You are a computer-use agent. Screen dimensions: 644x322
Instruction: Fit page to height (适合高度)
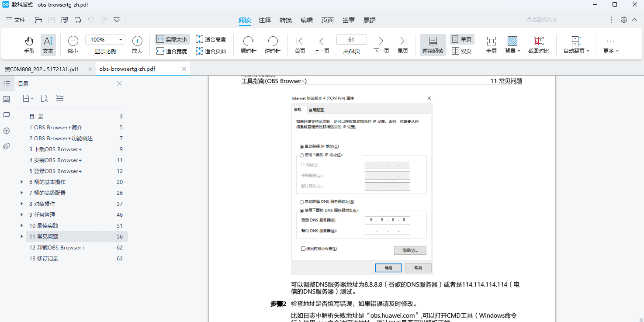[211, 39]
